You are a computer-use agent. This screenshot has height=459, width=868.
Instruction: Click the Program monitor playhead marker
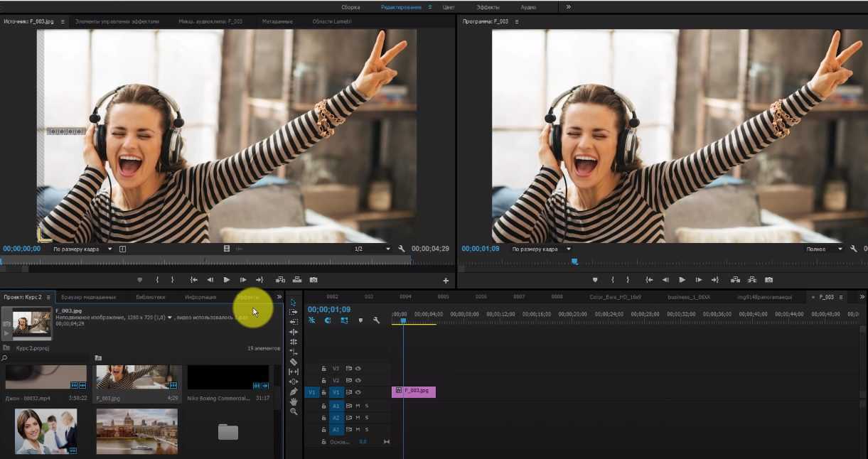click(x=574, y=261)
